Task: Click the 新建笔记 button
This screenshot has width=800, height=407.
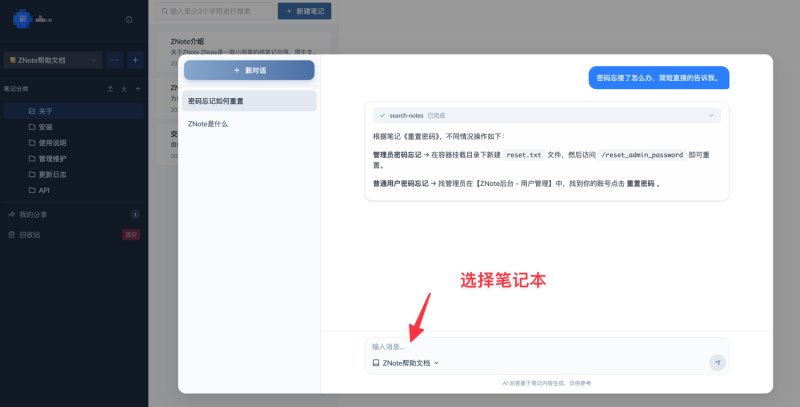Action: [305, 11]
